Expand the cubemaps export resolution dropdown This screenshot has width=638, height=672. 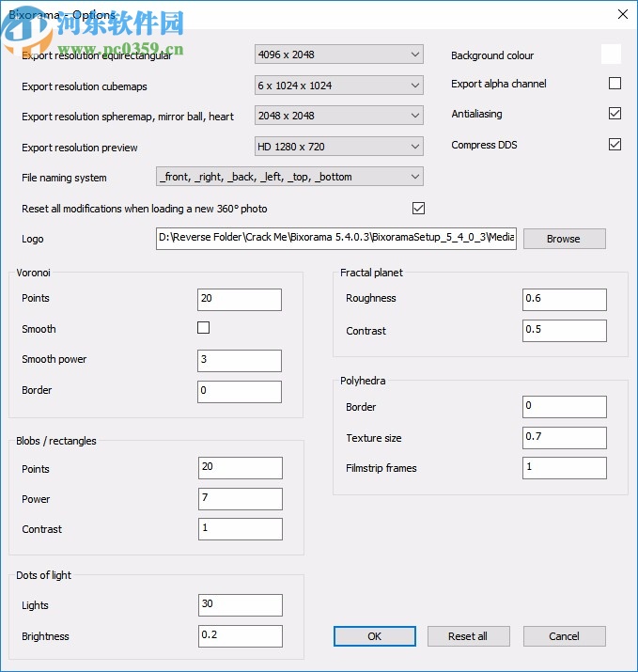[339, 86]
